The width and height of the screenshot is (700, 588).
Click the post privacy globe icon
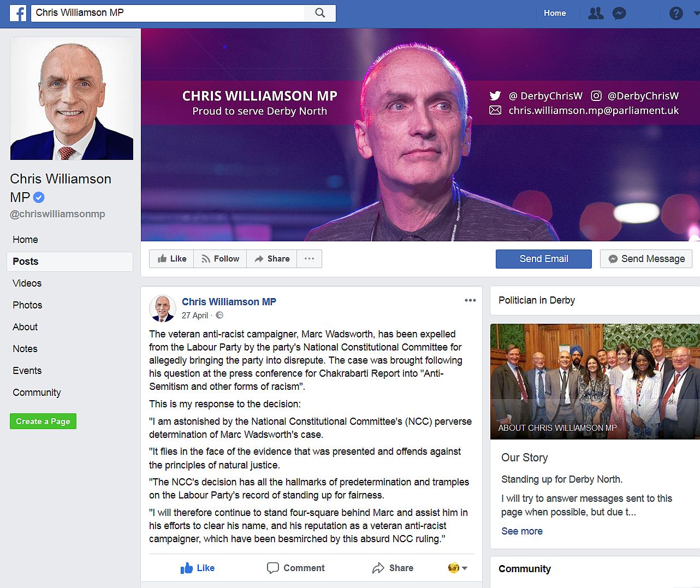tap(220, 315)
